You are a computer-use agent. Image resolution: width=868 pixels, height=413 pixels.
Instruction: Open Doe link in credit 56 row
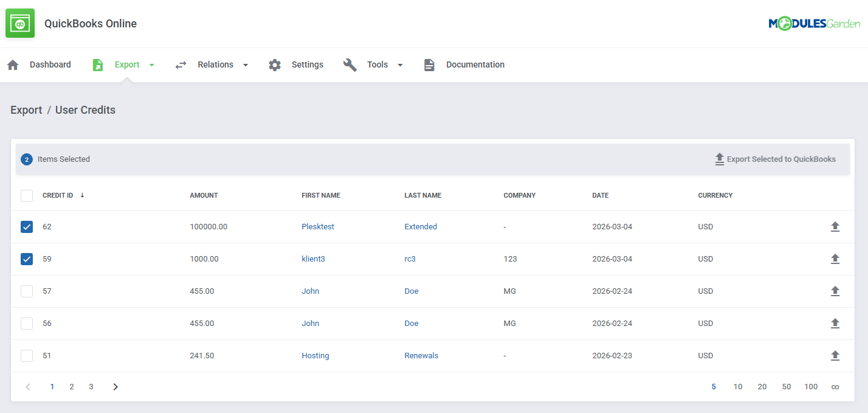point(412,324)
